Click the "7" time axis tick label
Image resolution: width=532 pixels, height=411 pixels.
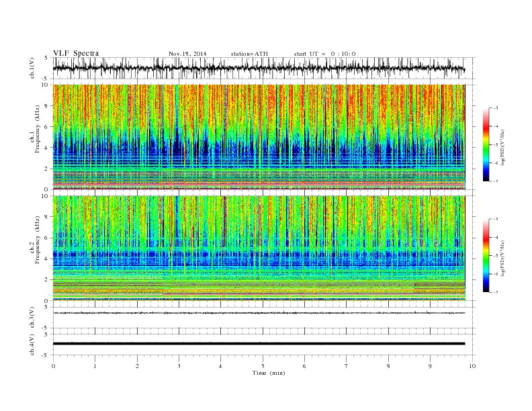(x=346, y=366)
